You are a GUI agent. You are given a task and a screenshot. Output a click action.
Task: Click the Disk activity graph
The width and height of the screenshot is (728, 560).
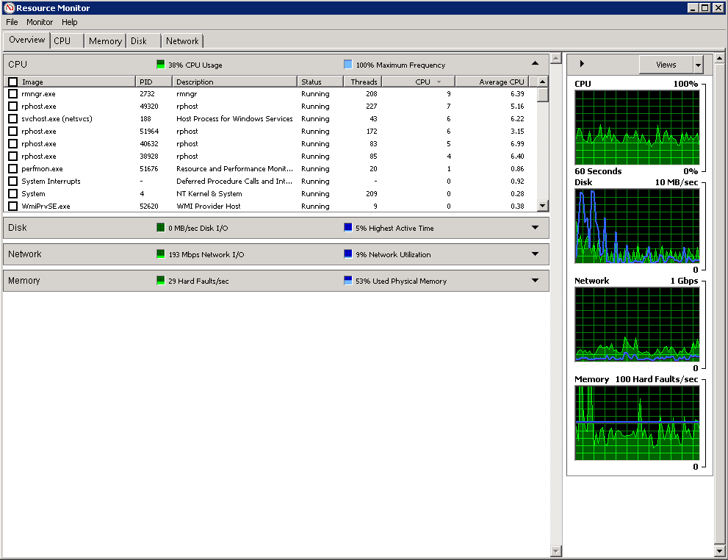(x=637, y=226)
